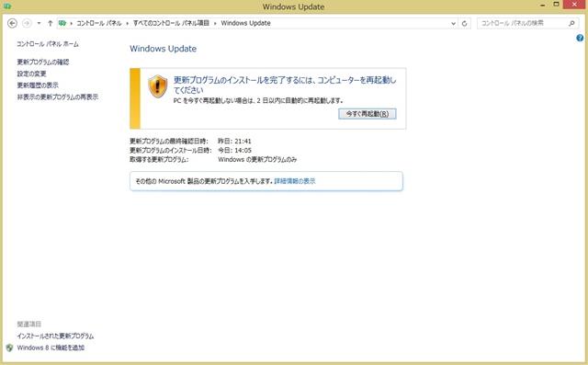
Task: Open 更新履歴の表示 link
Action: (x=38, y=86)
